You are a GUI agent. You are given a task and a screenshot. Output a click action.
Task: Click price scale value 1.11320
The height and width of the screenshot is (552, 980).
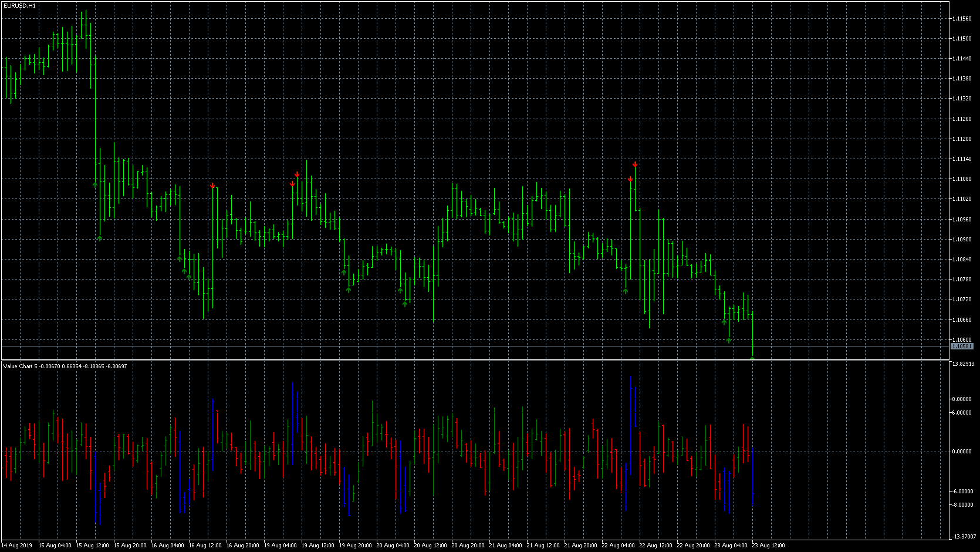(x=962, y=99)
